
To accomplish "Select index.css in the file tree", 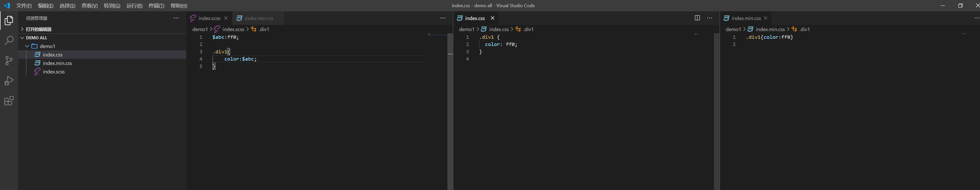I will [x=102, y=55].
